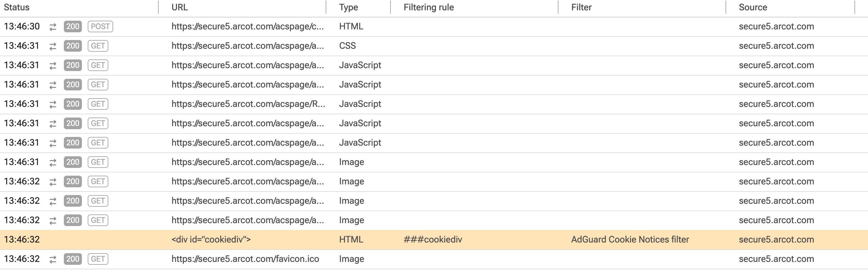Viewport: 868px width, 279px height.
Task: Click the 200 status badge on the CSS row
Action: (x=72, y=46)
